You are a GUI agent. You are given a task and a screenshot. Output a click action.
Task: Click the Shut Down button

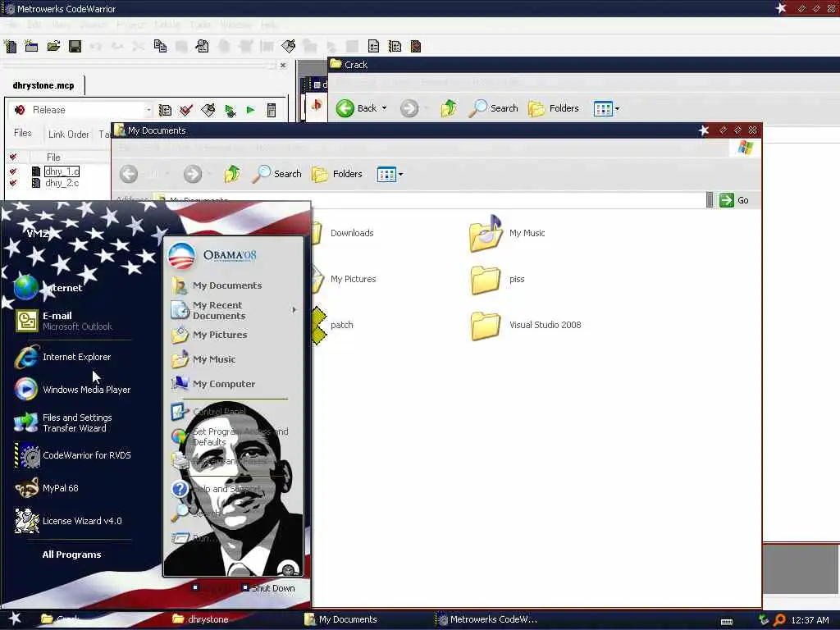[268, 588]
